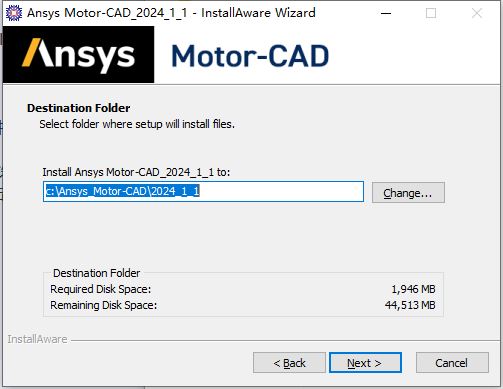
Task: Minimize the InstallAware Wizard window
Action: click(386, 13)
